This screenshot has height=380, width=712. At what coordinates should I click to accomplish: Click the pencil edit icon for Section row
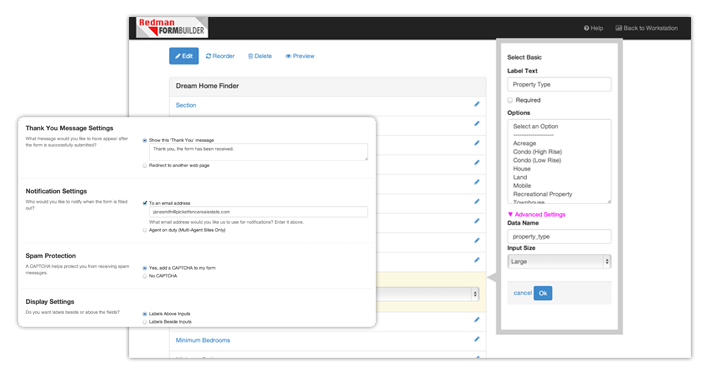(477, 104)
